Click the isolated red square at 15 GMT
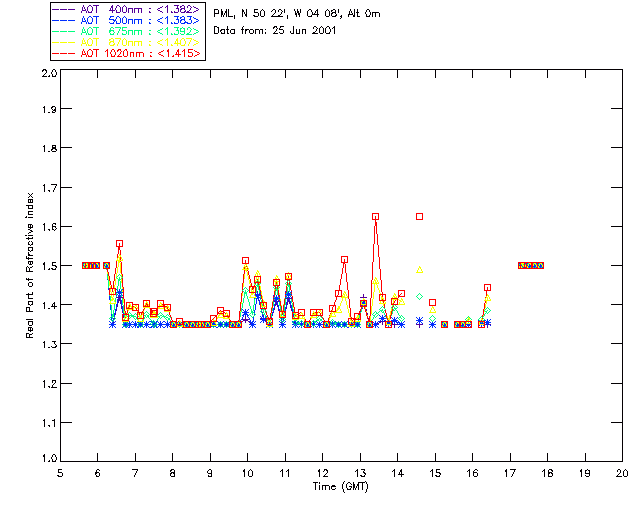The width and height of the screenshot is (640, 512). pyautogui.click(x=433, y=303)
